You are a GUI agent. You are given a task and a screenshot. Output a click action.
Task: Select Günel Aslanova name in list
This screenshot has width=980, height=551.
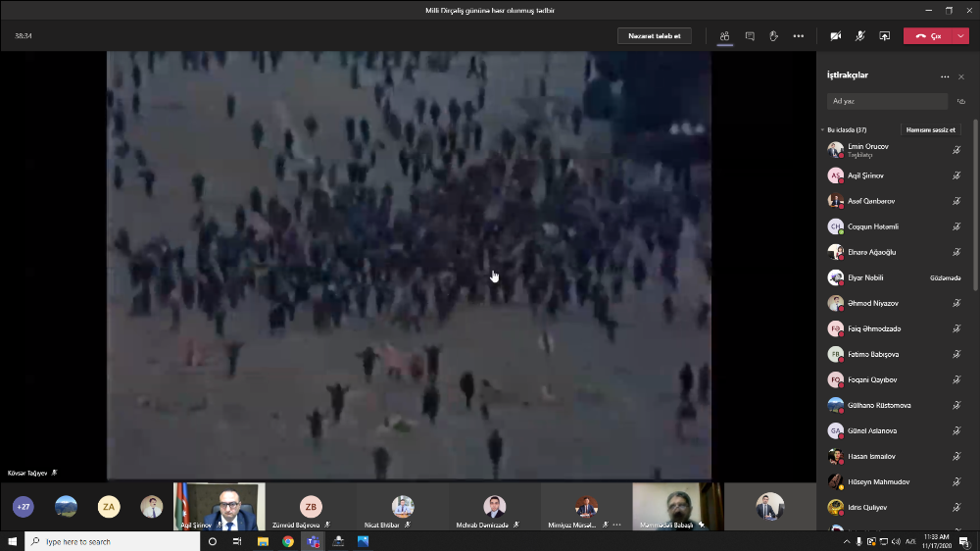tap(872, 431)
